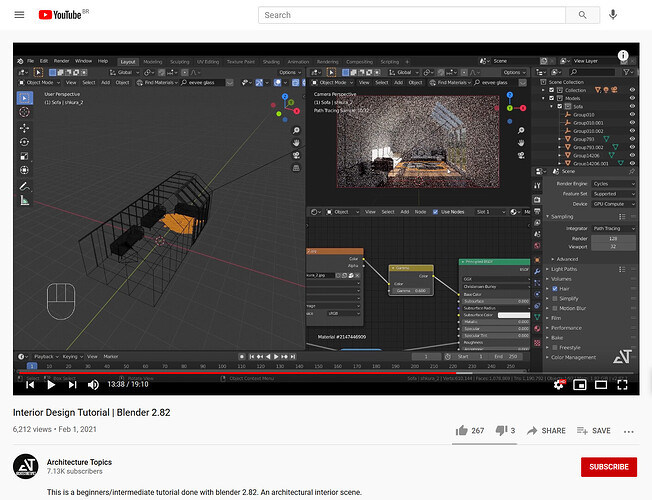Click the search magnifier button
652x500 pixels.
point(582,15)
